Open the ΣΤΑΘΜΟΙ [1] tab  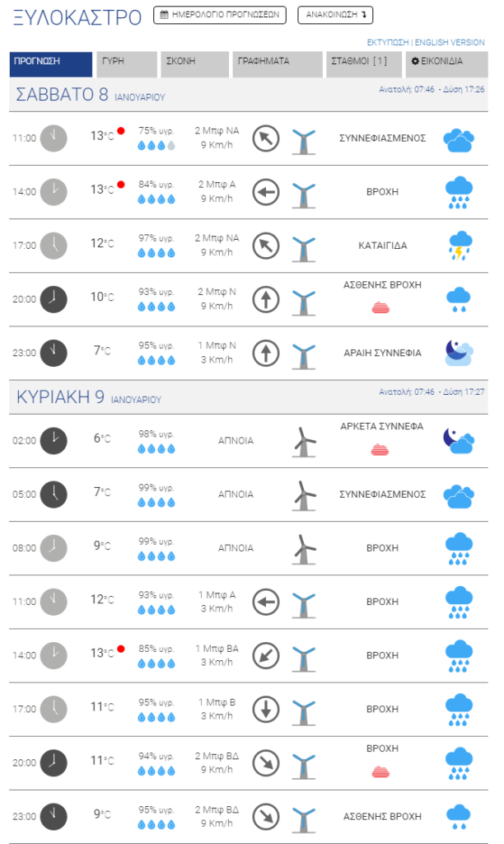click(364, 64)
